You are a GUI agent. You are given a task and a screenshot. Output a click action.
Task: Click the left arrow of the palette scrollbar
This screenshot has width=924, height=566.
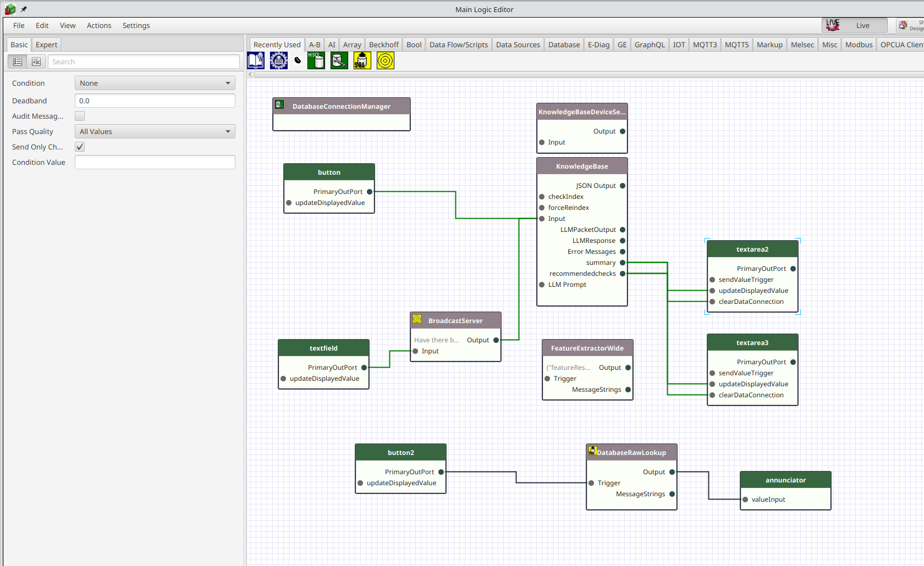[250, 74]
